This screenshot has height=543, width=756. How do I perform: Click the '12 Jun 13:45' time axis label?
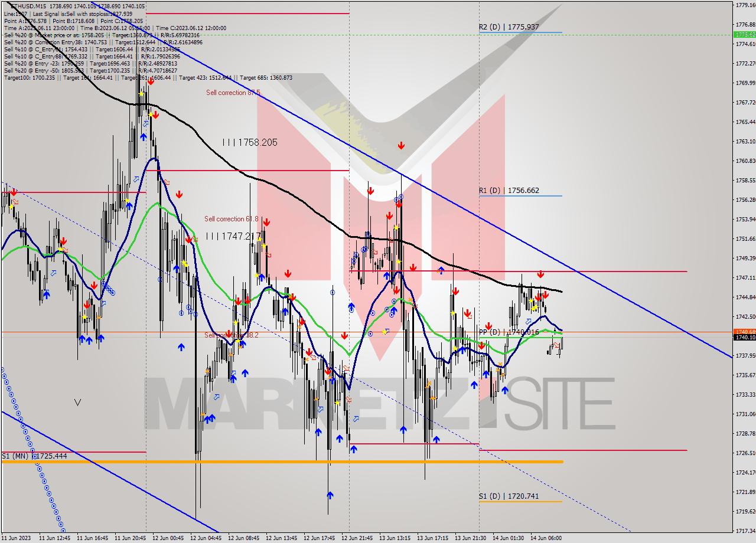click(281, 538)
